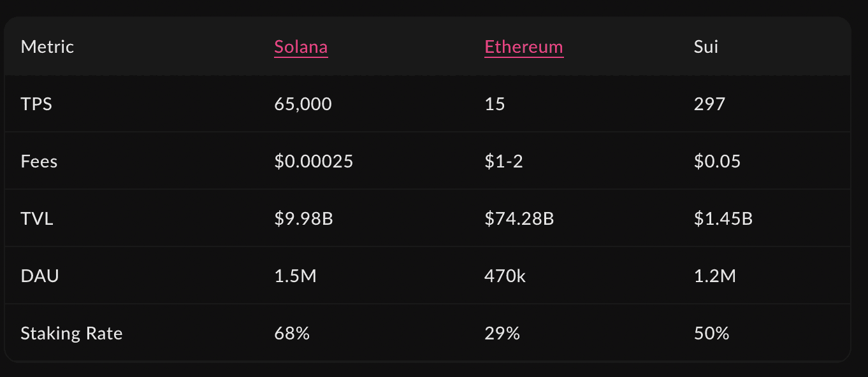The height and width of the screenshot is (377, 868).
Task: Click the $74.28B Ethereum TVL value
Action: click(x=519, y=218)
